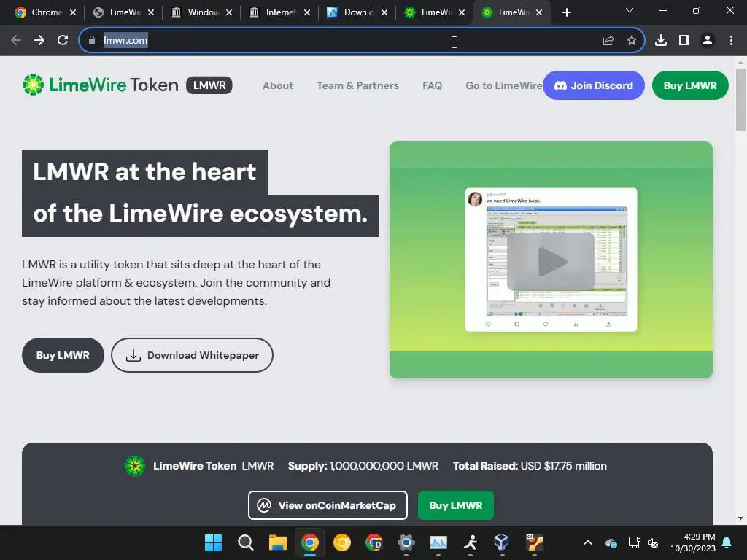Click View onCoinMarketCap button

(328, 505)
